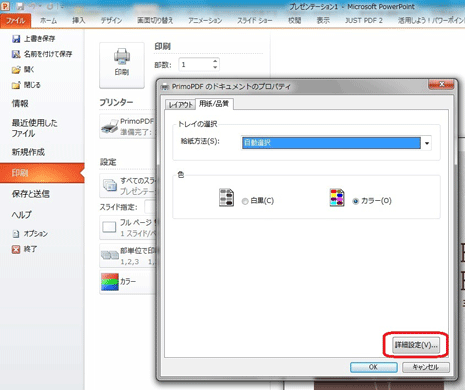Open the すべてのスライド print range dropdown

[128, 185]
